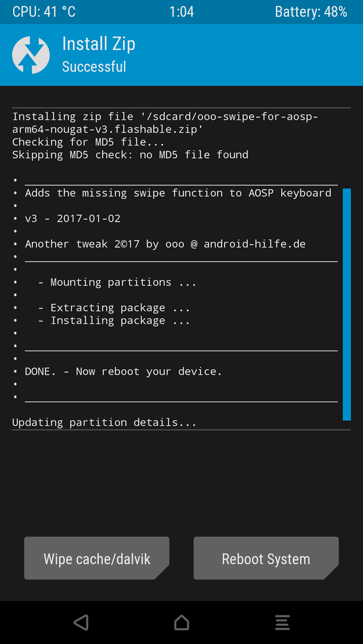Tap the TWRP logo icon
363x644 pixels.
pos(31,55)
